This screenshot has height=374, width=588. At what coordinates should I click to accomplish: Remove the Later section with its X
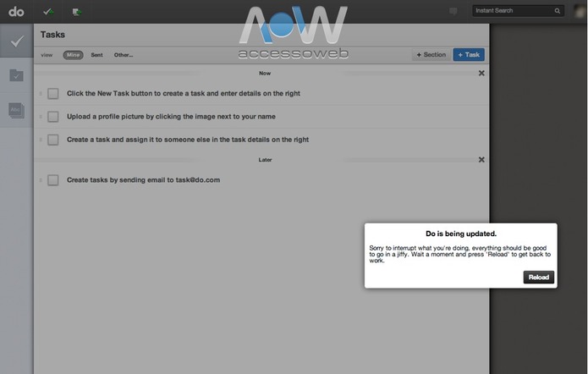(481, 160)
